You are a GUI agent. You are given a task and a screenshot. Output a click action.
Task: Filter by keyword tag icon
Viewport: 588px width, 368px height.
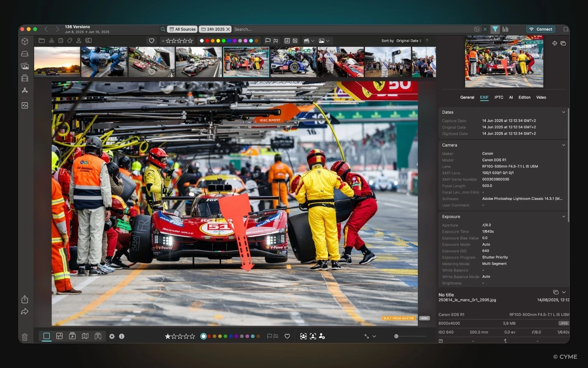(69, 40)
